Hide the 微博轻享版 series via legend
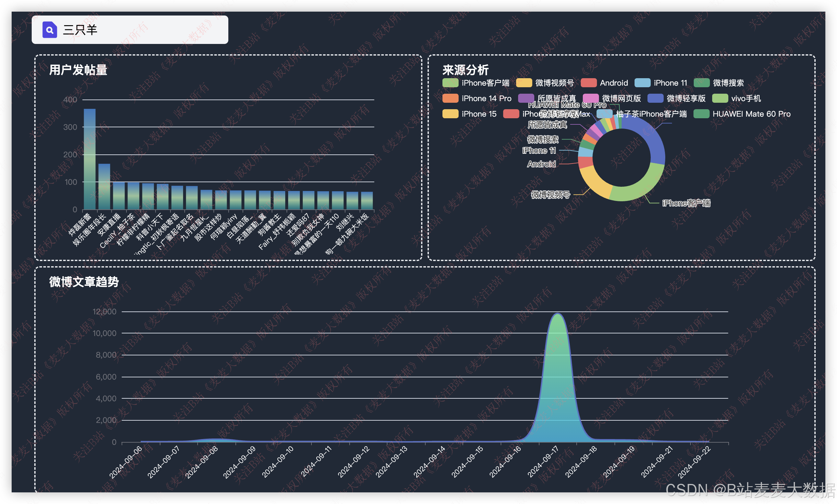 pos(655,99)
